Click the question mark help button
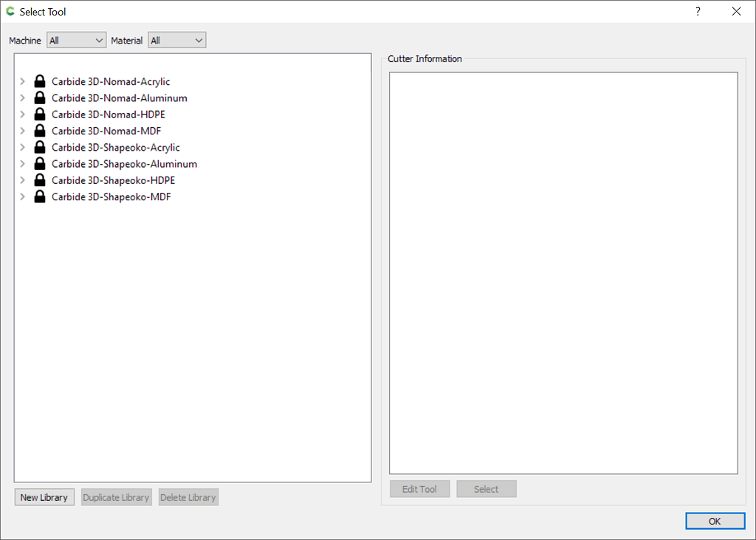This screenshot has width=756, height=540. [698, 12]
